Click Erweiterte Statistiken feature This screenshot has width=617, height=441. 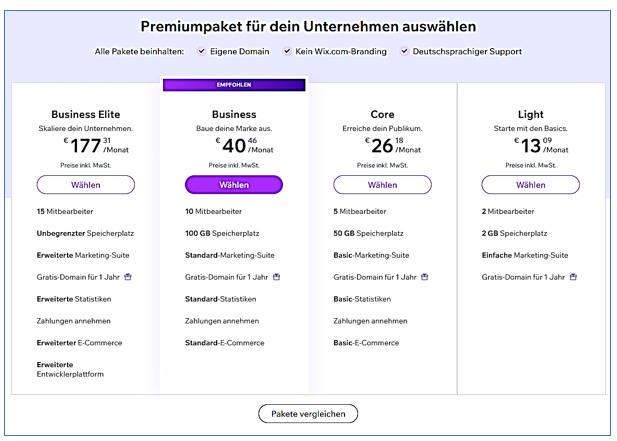(x=74, y=299)
